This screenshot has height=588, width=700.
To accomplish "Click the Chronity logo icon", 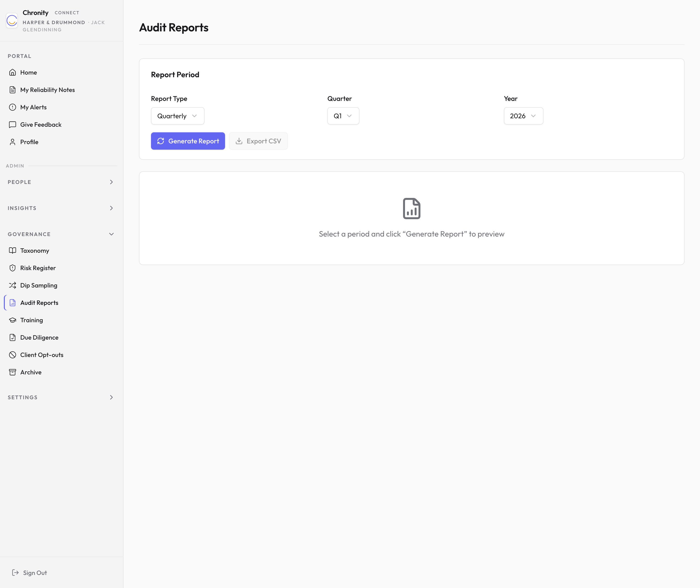I will tap(12, 21).
